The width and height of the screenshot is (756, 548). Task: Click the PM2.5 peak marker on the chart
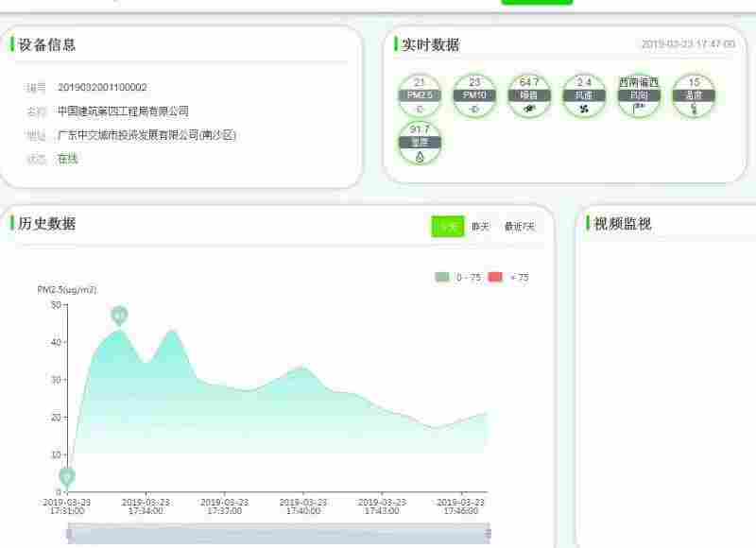(x=118, y=315)
